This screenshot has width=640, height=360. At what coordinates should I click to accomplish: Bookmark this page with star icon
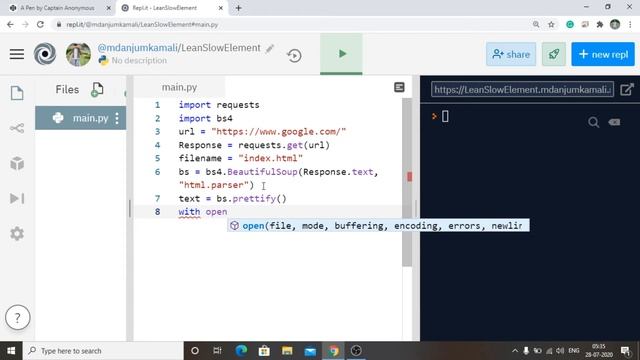tap(551, 24)
